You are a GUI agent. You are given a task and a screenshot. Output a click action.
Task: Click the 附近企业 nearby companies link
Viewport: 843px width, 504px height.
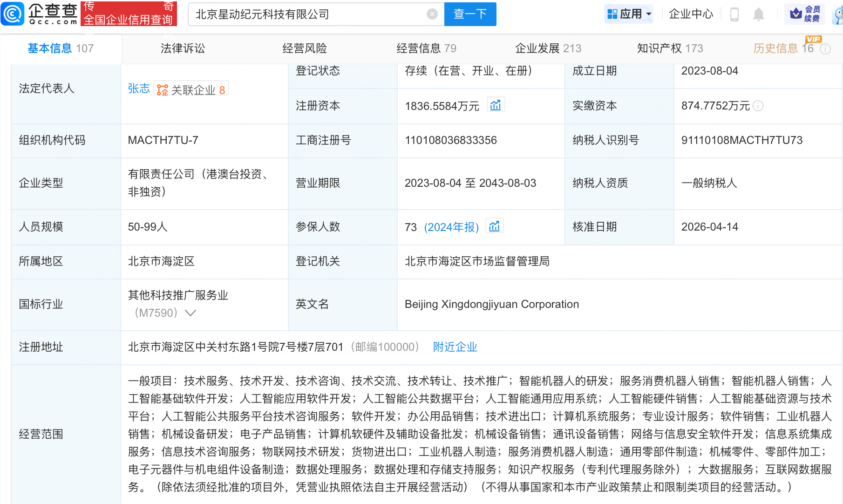455,347
